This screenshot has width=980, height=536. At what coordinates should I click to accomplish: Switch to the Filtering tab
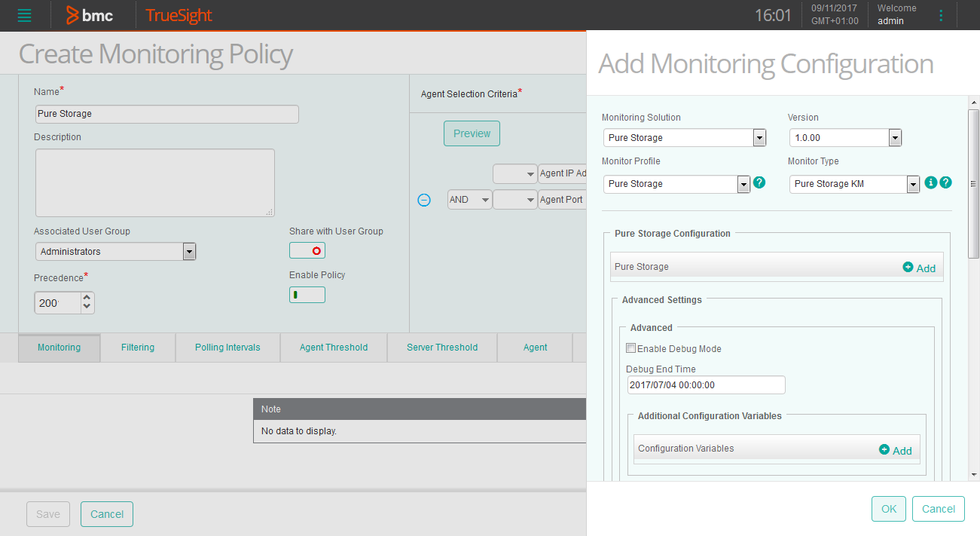coord(137,348)
